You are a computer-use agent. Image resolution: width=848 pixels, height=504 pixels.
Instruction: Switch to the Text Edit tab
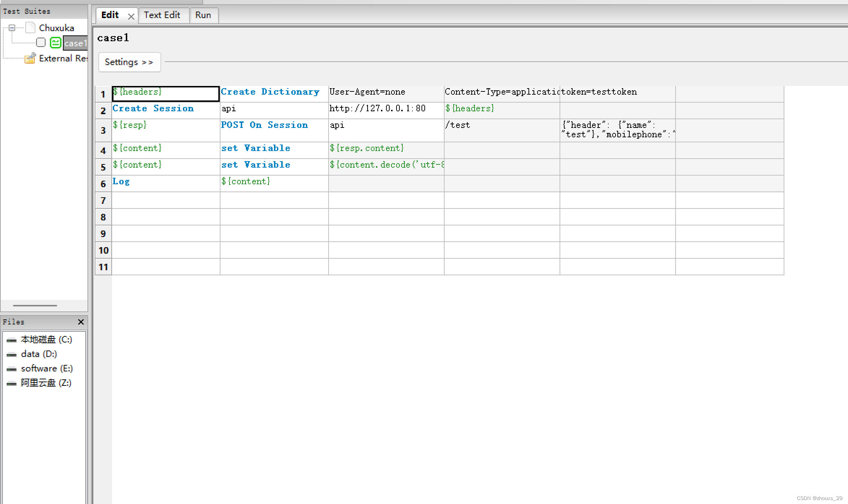162,15
